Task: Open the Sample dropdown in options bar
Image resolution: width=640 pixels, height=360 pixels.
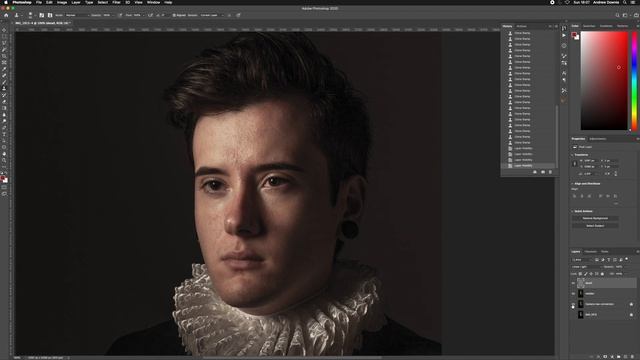Action: (212, 15)
